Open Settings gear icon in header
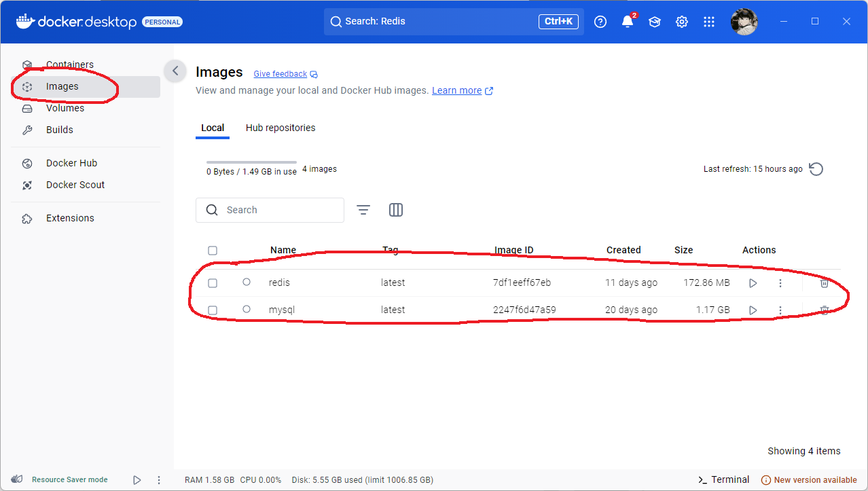The width and height of the screenshot is (868, 491). 681,22
